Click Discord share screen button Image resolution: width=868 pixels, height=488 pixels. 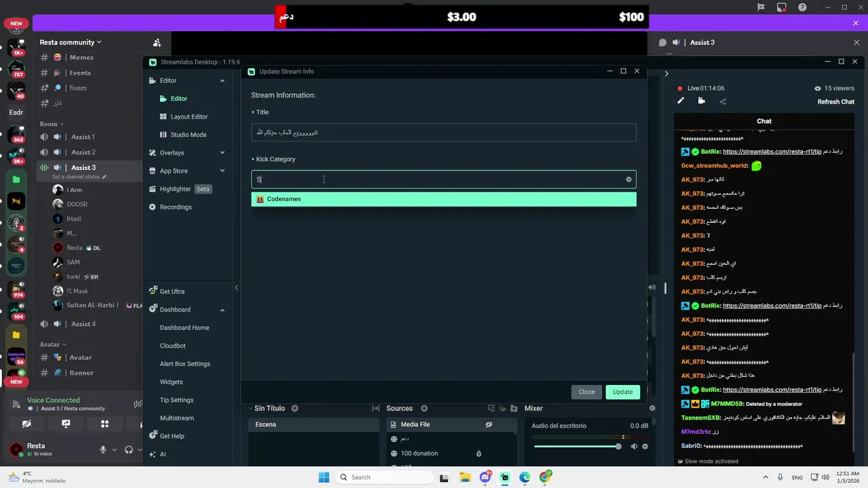(x=66, y=424)
